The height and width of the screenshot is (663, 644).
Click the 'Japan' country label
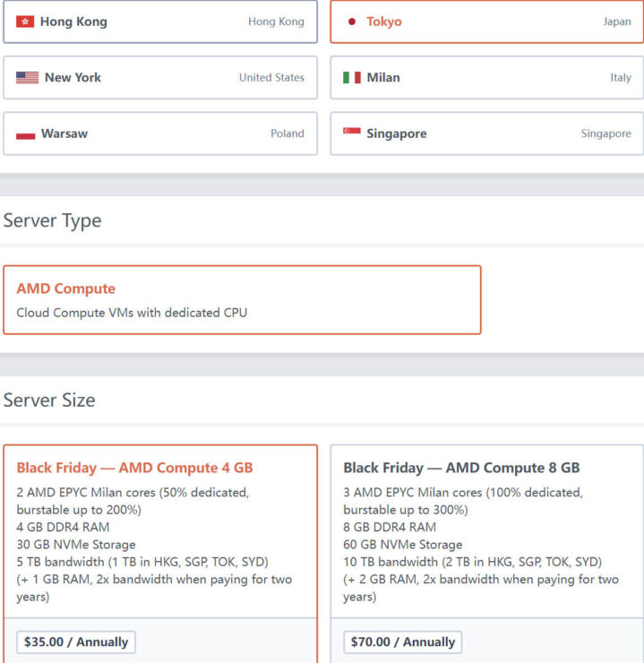coord(617,22)
